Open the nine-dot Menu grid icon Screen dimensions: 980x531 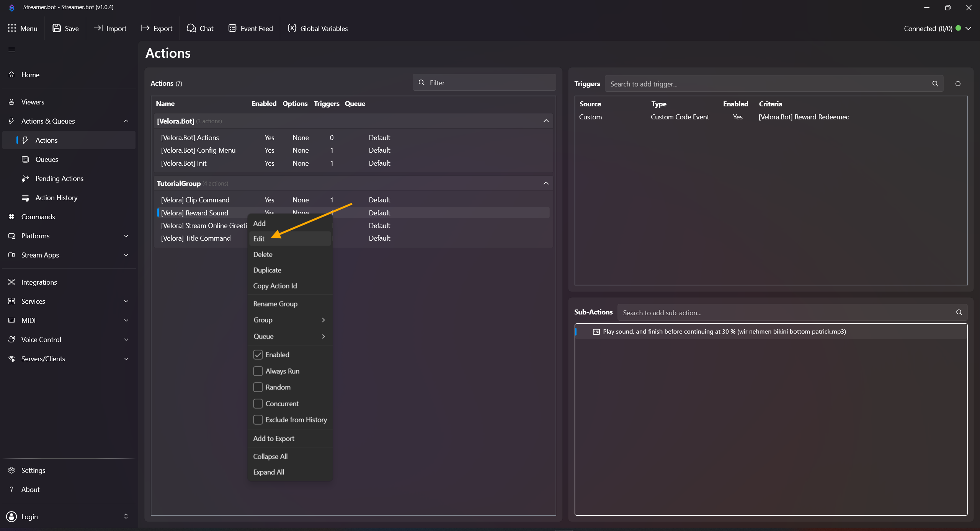(x=12, y=28)
